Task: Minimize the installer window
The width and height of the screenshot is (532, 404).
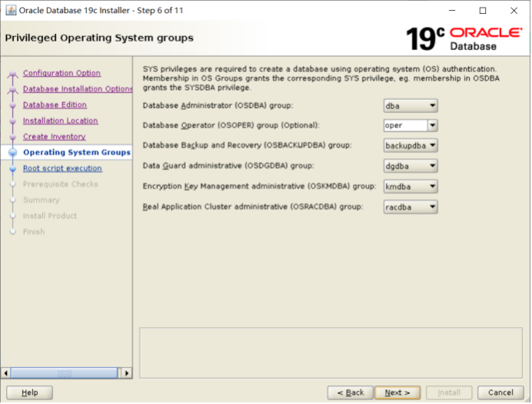Action: pos(452,11)
